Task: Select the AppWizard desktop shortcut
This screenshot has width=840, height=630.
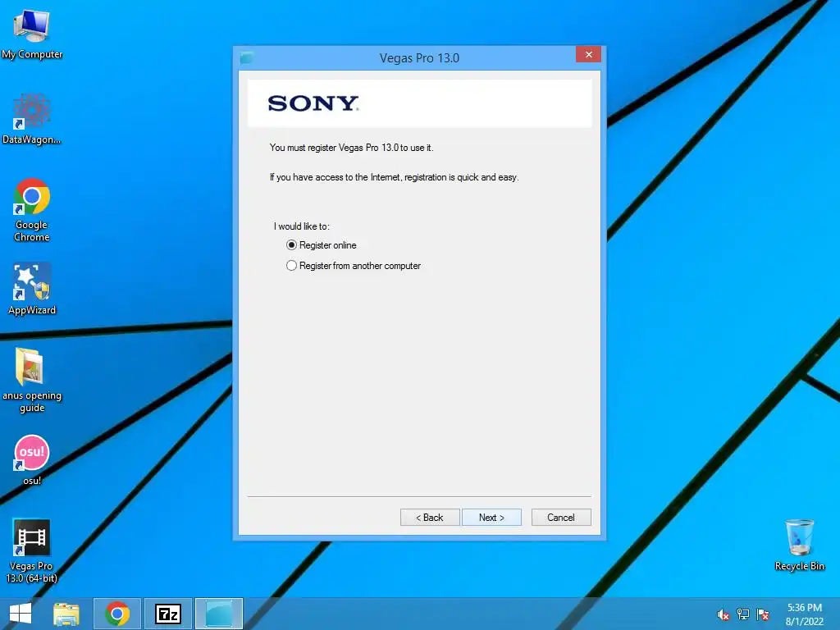Action: pyautogui.click(x=32, y=289)
